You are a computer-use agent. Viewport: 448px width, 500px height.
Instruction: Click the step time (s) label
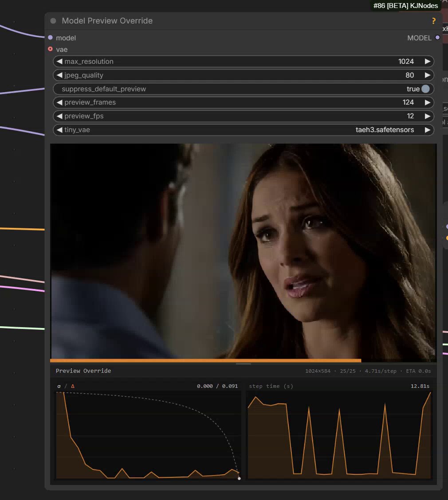(x=271, y=386)
